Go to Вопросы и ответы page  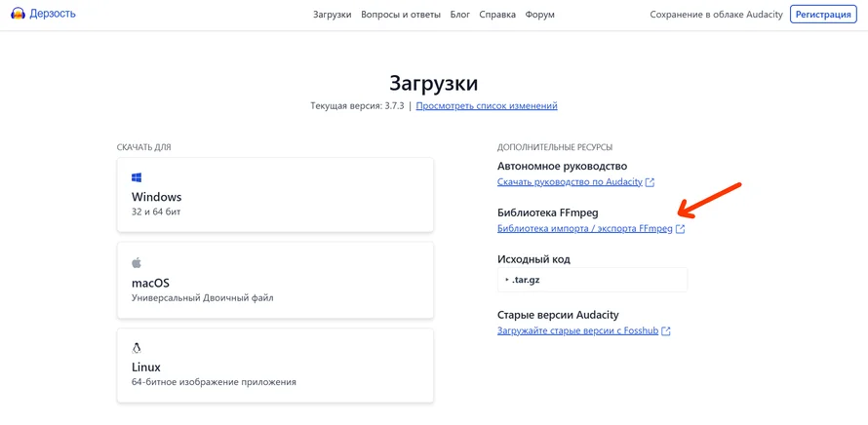[x=401, y=15]
